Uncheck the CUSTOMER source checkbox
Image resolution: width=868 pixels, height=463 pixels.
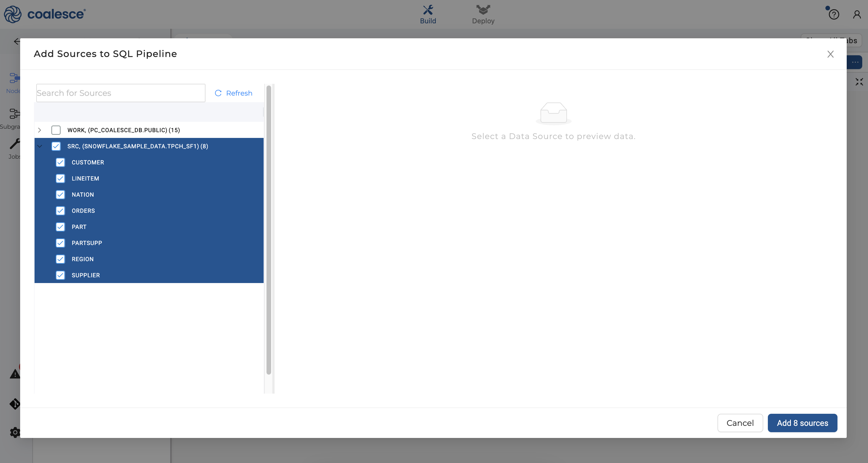pos(60,162)
